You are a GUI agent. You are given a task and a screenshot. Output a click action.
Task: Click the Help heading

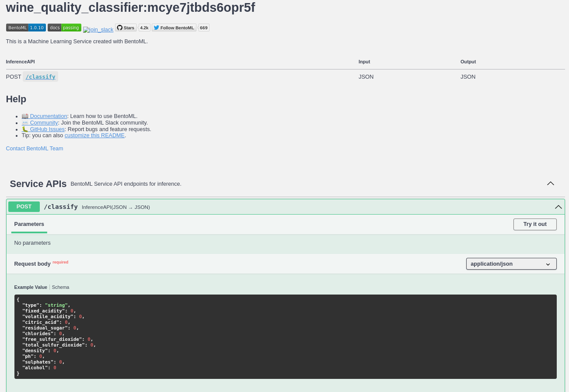16,99
